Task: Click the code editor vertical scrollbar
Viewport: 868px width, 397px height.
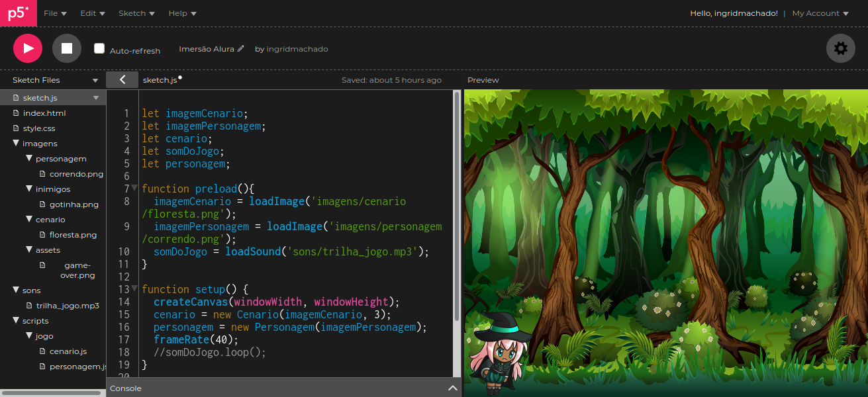Action: pyautogui.click(x=456, y=205)
